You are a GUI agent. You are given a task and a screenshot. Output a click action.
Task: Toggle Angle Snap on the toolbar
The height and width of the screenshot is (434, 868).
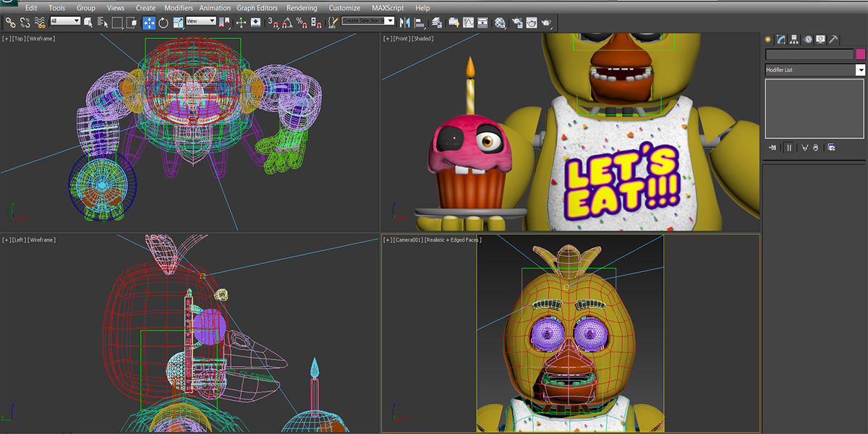click(x=287, y=22)
